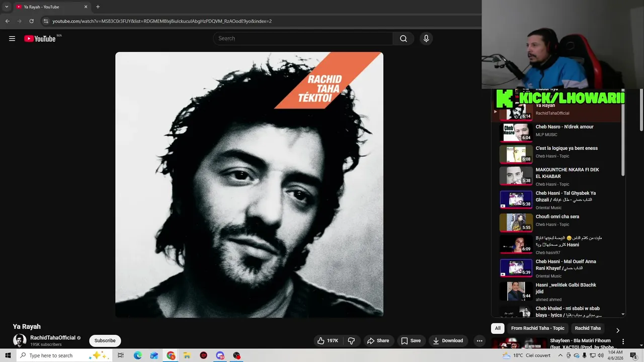Image resolution: width=644 pixels, height=362 pixels.
Task: Open the YouTube hamburger guide menu
Action: click(12, 39)
